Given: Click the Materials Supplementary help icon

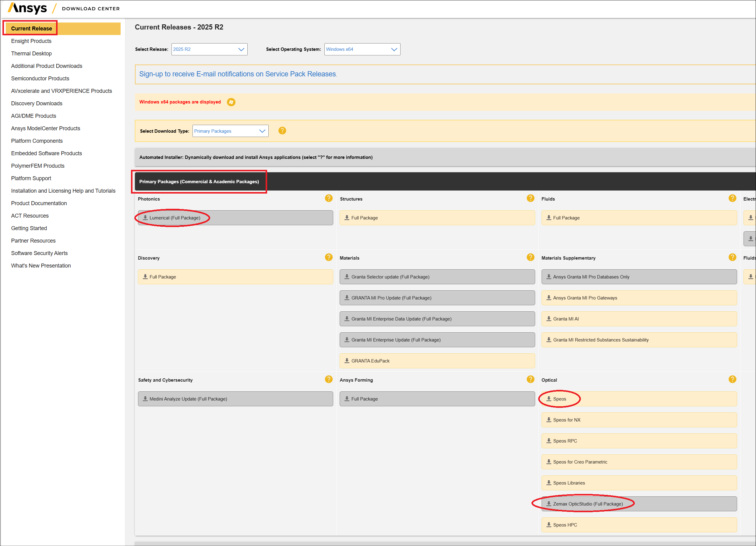Looking at the screenshot, I should point(732,257).
